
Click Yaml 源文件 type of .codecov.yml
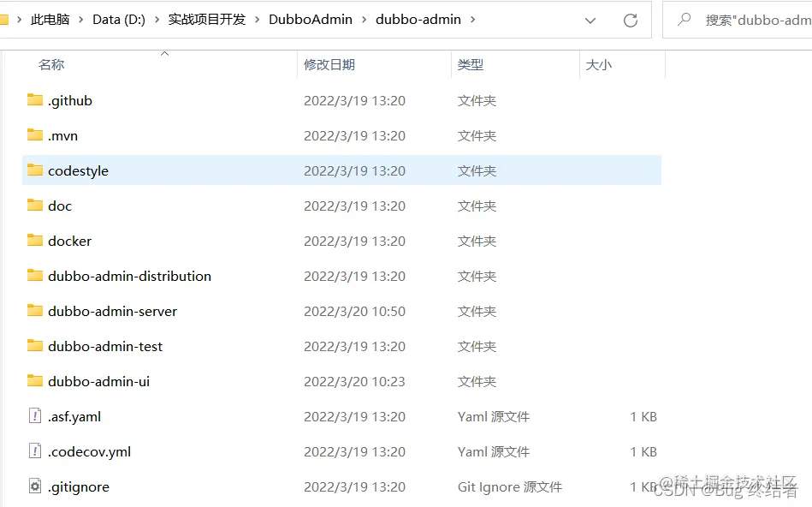pos(494,452)
